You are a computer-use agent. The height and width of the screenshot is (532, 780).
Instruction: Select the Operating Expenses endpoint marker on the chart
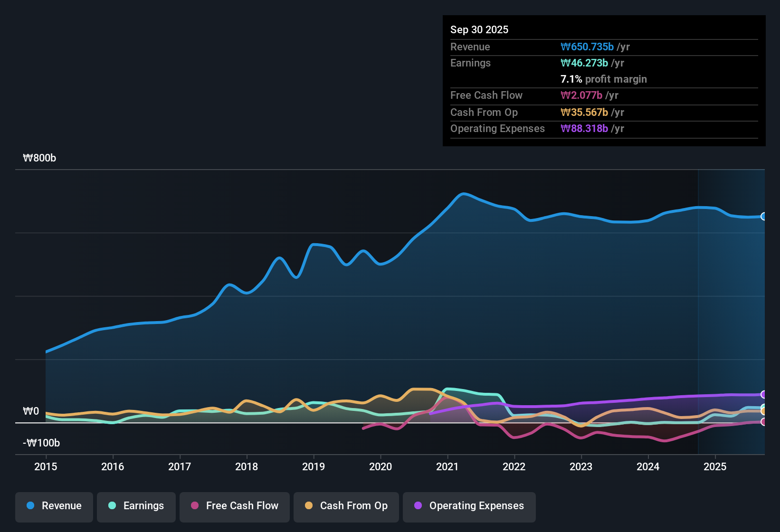pos(763,394)
